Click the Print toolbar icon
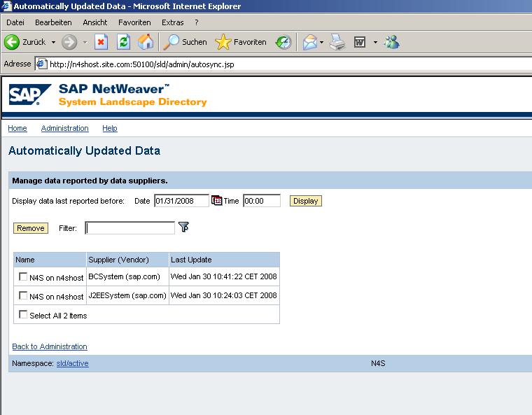Screen dimensions: 532x415 coord(337,42)
